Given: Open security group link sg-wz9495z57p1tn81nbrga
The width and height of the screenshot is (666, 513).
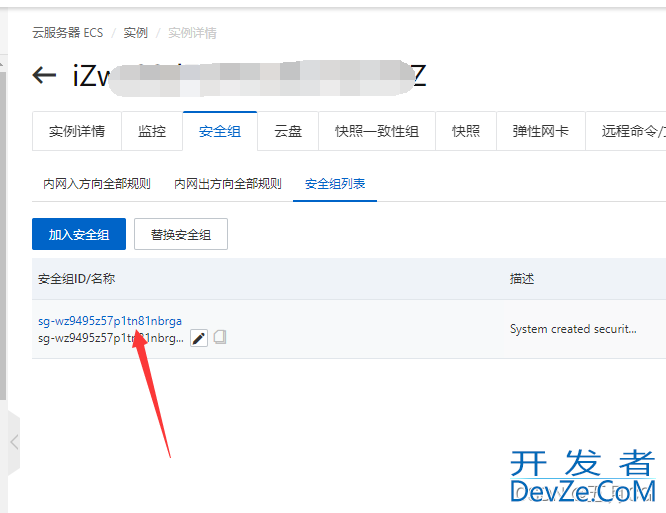Looking at the screenshot, I should click(110, 321).
